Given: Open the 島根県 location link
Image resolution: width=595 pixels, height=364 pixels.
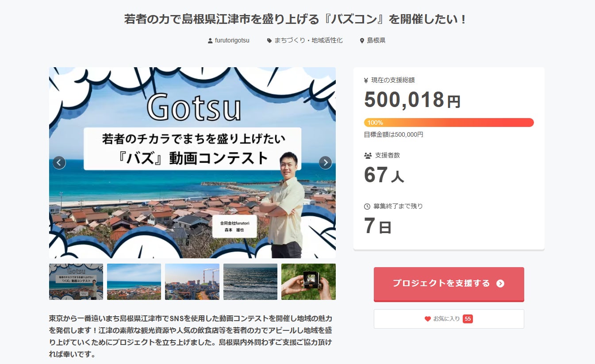Looking at the screenshot, I should 376,40.
